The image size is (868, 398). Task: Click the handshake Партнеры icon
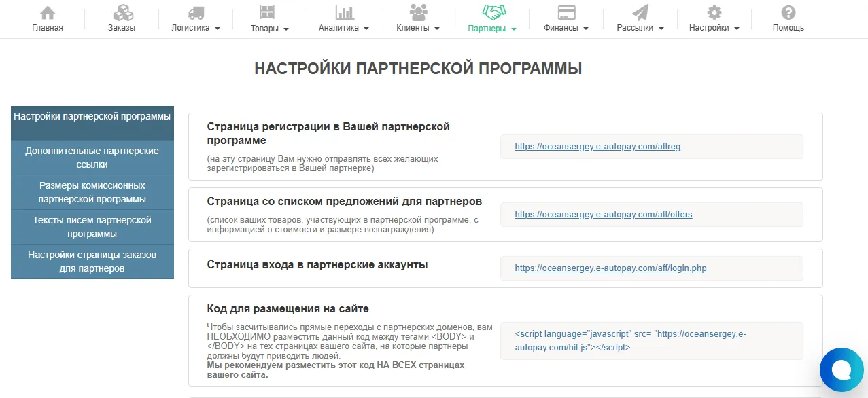[x=492, y=12]
